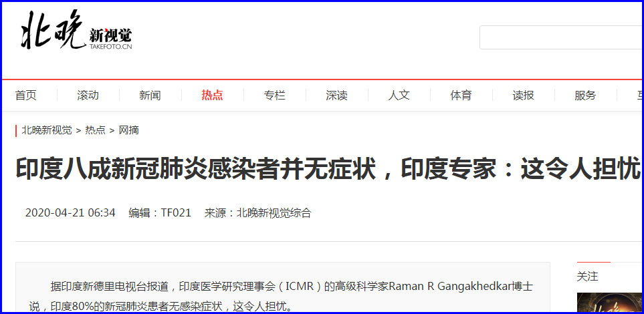This screenshot has width=644, height=314.
Task: Click the 北晚新视觉 logo
Action: [76, 31]
